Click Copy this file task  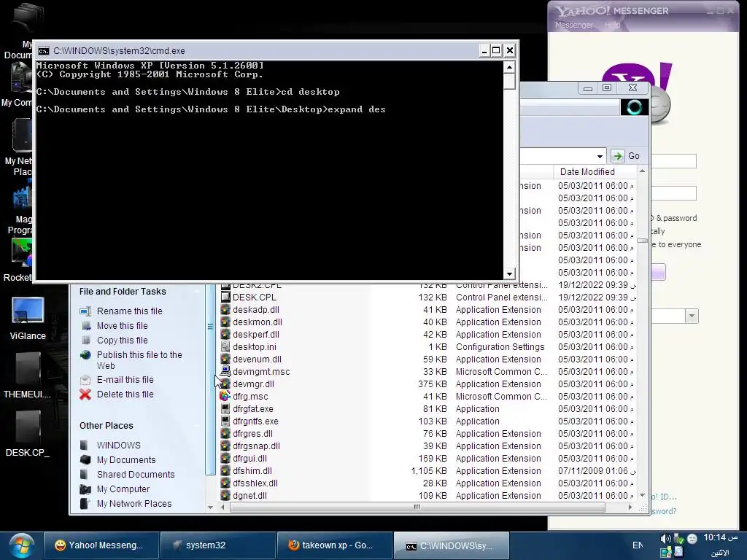point(122,341)
